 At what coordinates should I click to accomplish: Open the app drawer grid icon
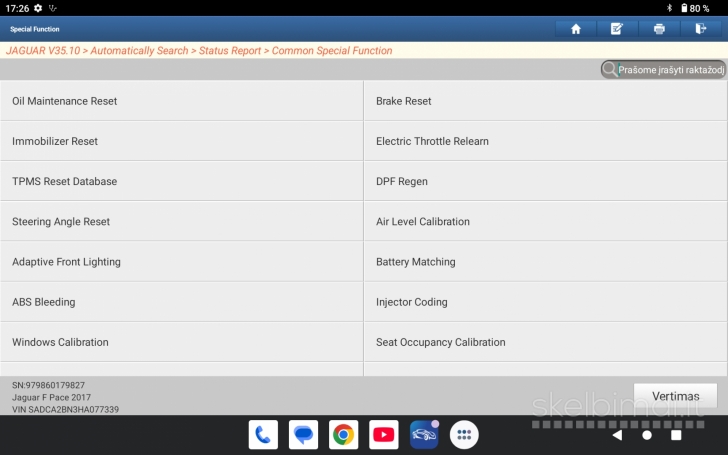click(464, 434)
